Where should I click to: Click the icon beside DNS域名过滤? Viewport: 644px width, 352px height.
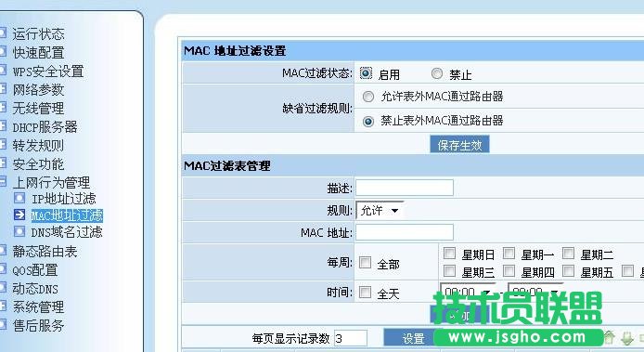19,231
